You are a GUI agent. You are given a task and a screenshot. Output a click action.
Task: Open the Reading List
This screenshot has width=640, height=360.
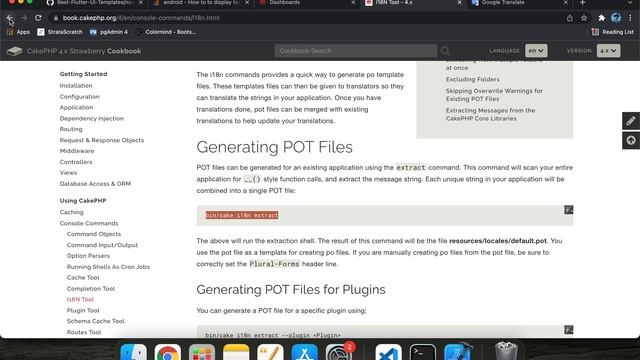point(613,32)
